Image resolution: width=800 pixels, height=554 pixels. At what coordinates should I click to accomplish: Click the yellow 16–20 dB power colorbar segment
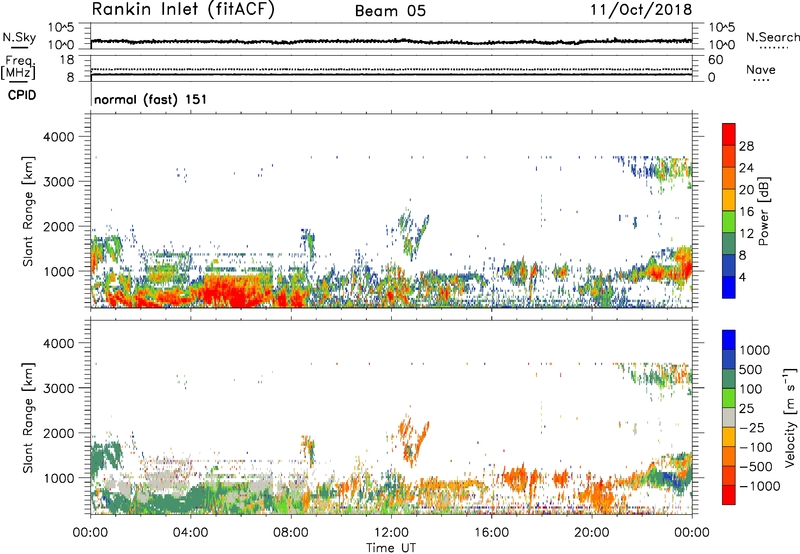click(x=729, y=199)
